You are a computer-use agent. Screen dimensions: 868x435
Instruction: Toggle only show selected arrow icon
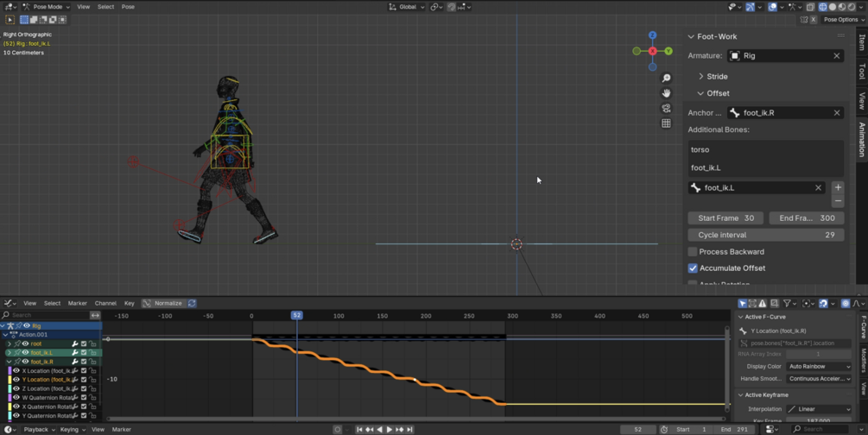[743, 303]
